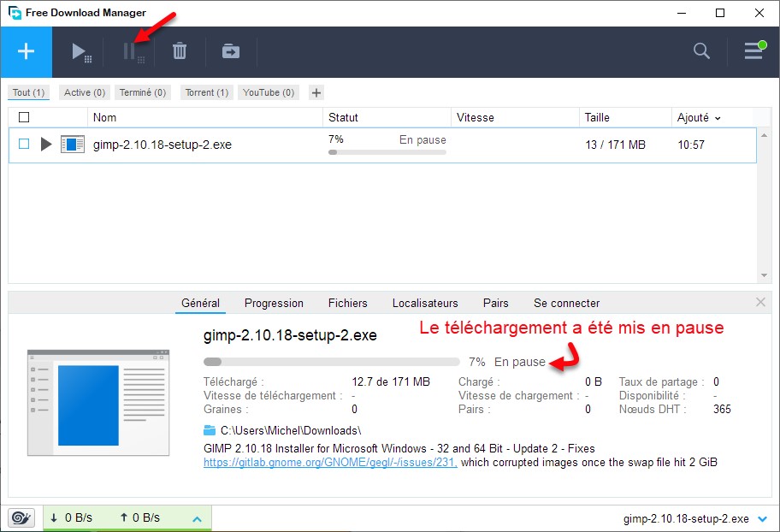Expand the speed panel chevron in status bar
The width and height of the screenshot is (780, 532).
196,518
